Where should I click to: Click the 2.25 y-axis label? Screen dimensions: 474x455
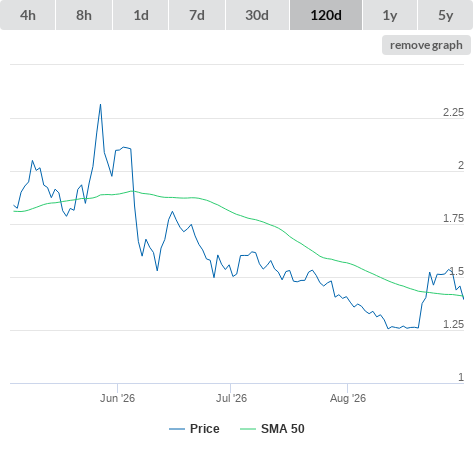(x=453, y=112)
